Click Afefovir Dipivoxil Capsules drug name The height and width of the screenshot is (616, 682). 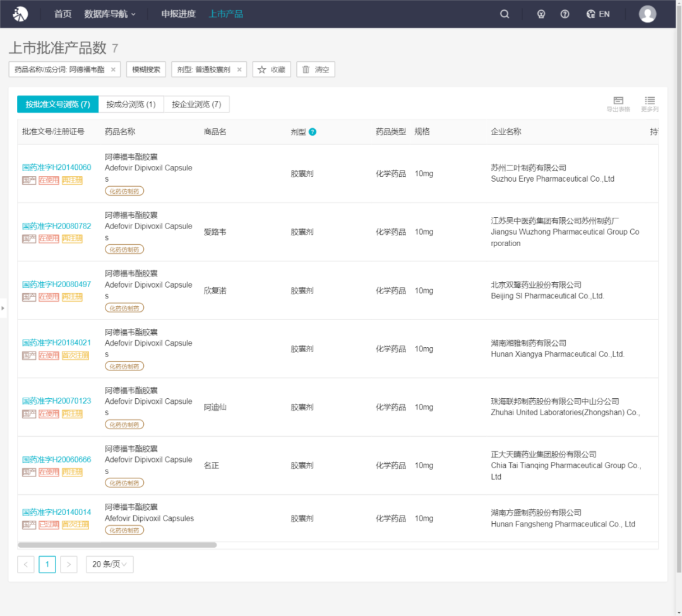click(x=149, y=518)
